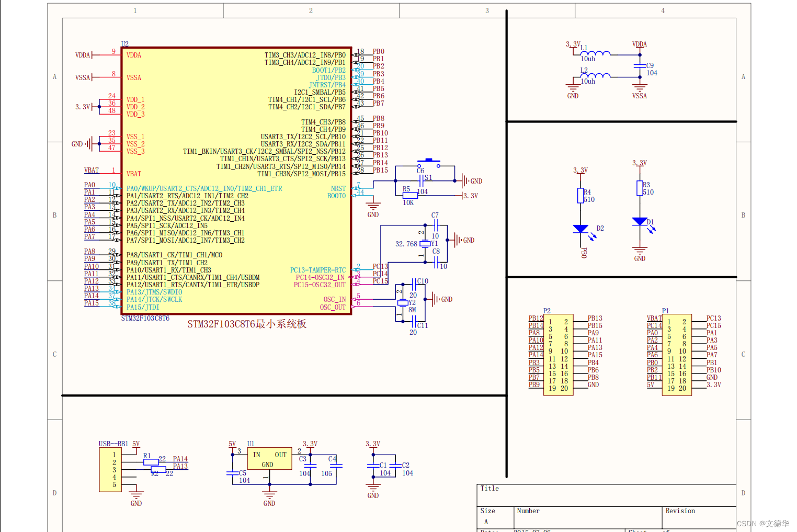The width and height of the screenshot is (797, 532).
Task: Select resistor R4 above LED D2
Action: point(580,195)
